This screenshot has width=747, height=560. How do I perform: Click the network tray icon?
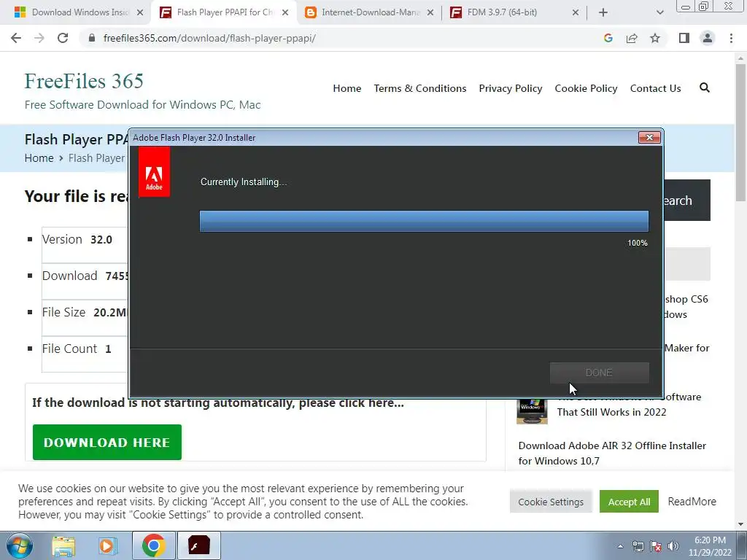click(638, 546)
